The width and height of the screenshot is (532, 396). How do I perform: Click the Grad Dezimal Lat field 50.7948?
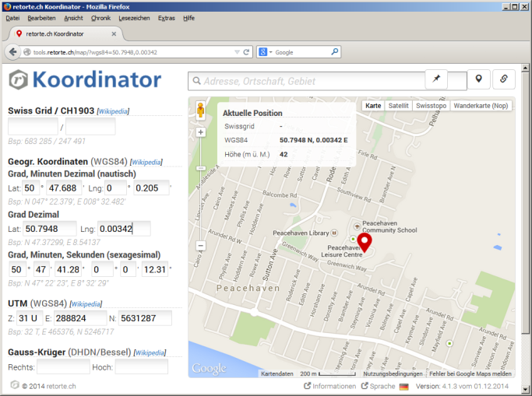coord(50,229)
